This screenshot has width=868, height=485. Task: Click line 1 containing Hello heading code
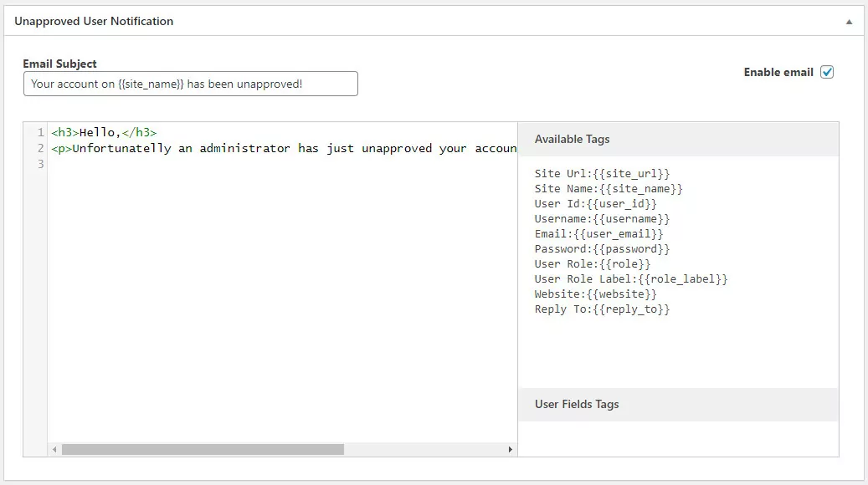[104, 132]
